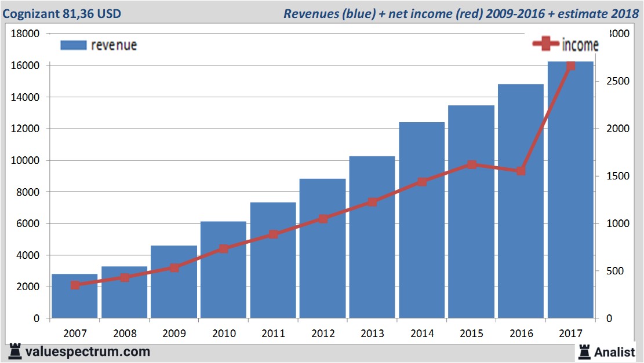Click the 2009 income data point
Image resolution: width=644 pixels, height=363 pixels.
(x=174, y=267)
